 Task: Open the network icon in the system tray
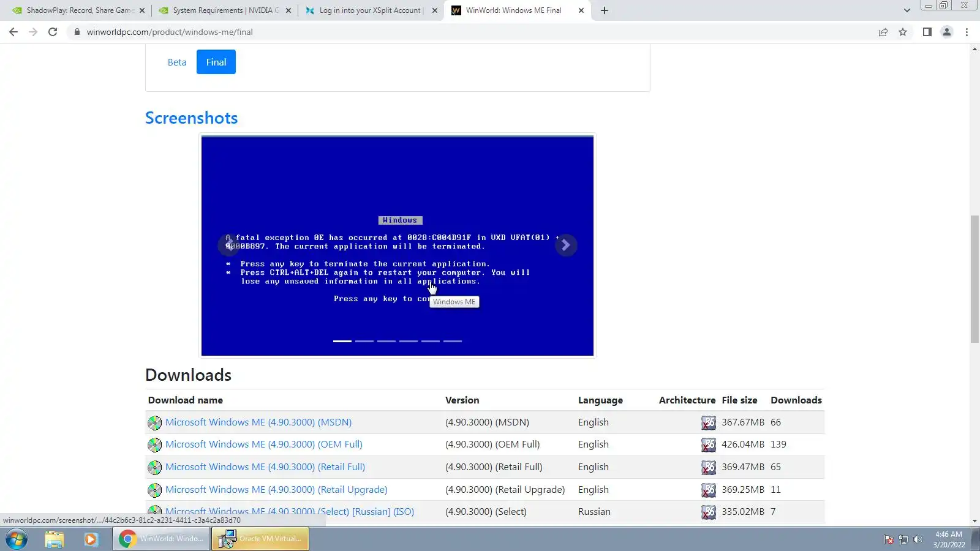[903, 539]
